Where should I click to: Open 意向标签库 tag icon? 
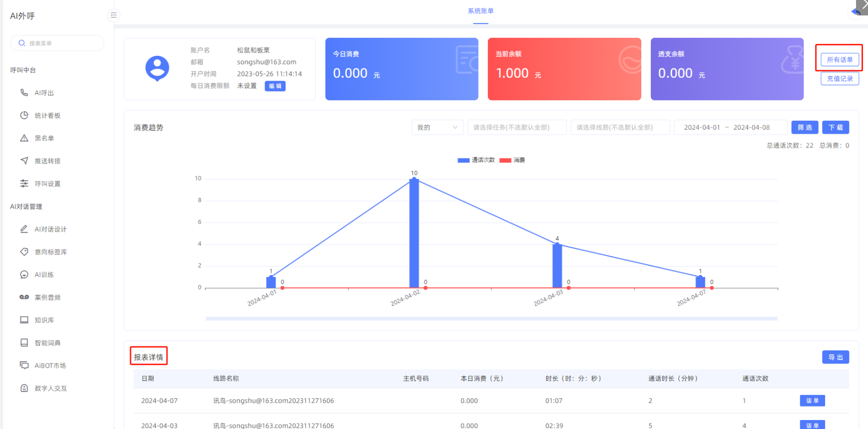(x=24, y=252)
